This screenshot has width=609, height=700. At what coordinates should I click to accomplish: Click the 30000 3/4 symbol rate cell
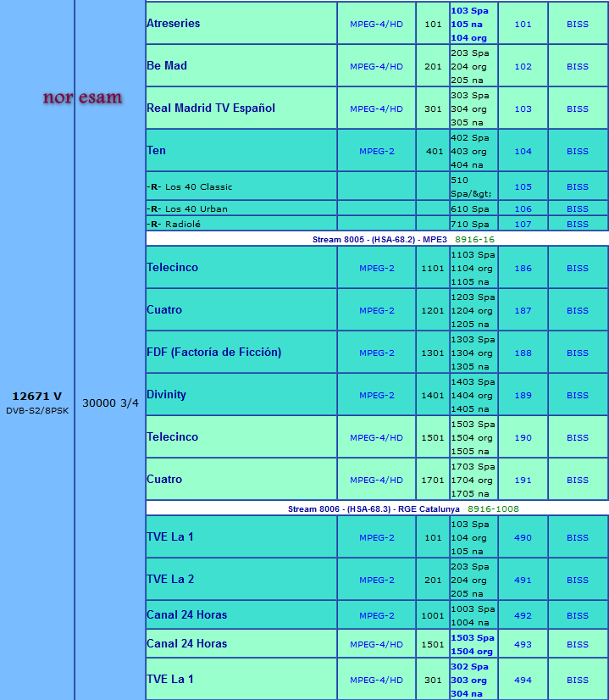tap(110, 403)
